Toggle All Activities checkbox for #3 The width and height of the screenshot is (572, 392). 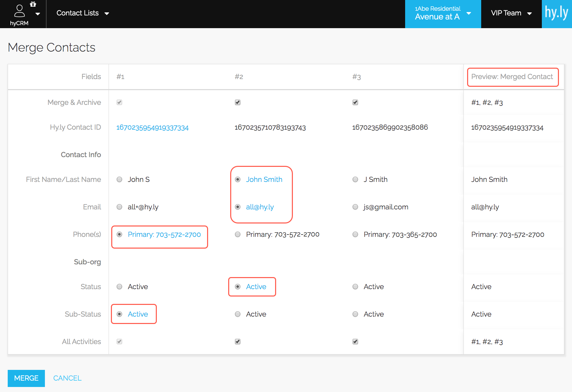(x=355, y=341)
